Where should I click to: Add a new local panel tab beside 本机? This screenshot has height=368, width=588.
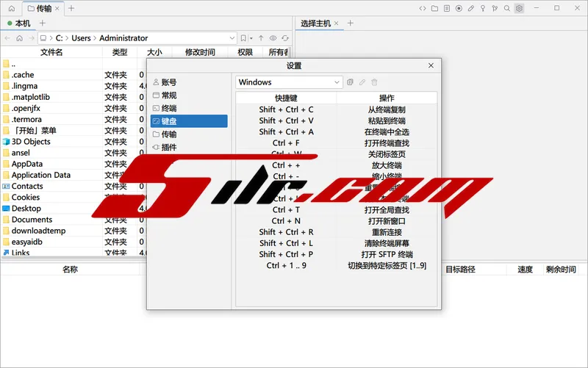coord(43,24)
